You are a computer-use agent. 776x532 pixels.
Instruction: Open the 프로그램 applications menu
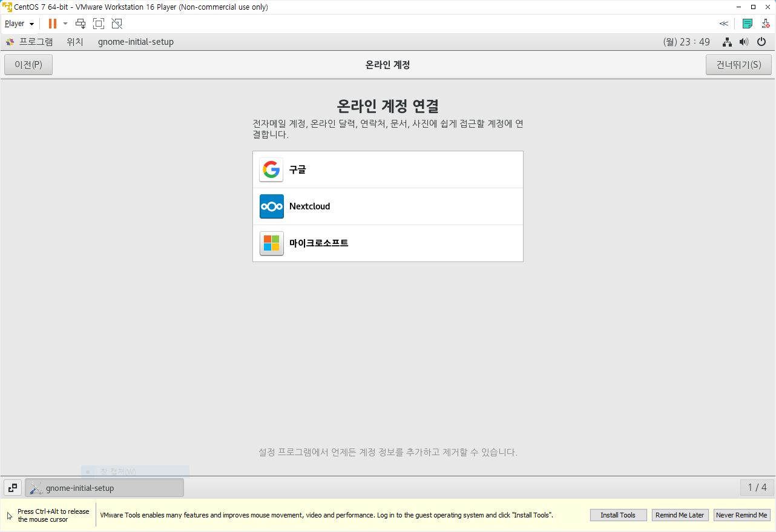(x=29, y=42)
